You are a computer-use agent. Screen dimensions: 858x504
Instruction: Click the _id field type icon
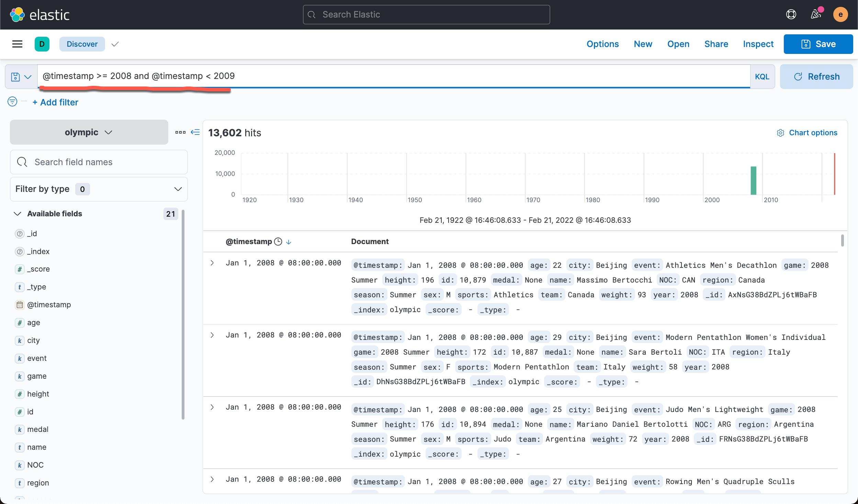click(x=20, y=234)
